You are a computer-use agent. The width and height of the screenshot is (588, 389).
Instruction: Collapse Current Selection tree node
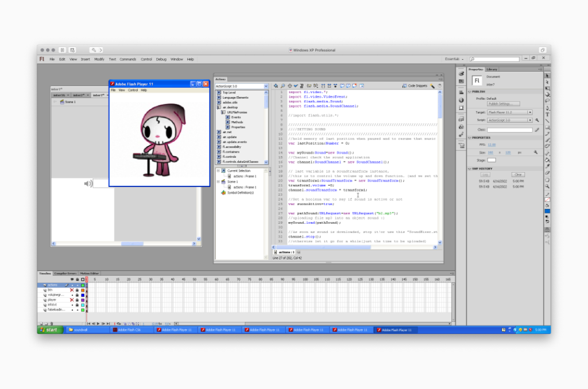(x=218, y=170)
